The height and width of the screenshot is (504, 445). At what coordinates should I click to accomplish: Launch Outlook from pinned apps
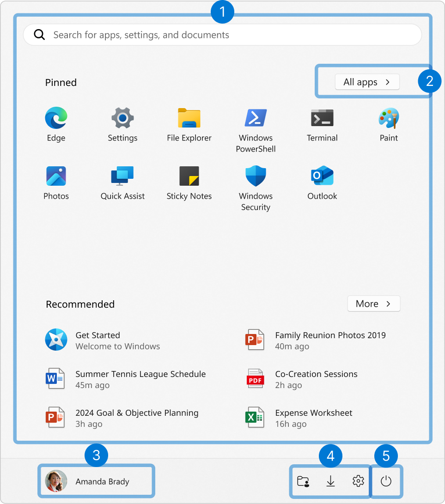pyautogui.click(x=322, y=182)
